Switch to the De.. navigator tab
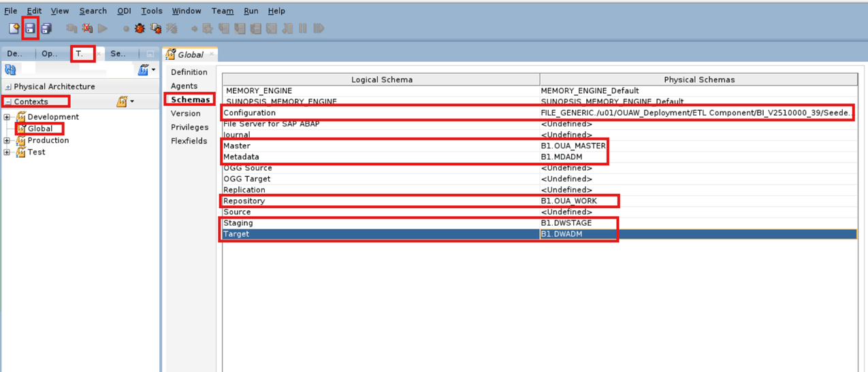The width and height of the screenshot is (868, 372). pos(15,54)
